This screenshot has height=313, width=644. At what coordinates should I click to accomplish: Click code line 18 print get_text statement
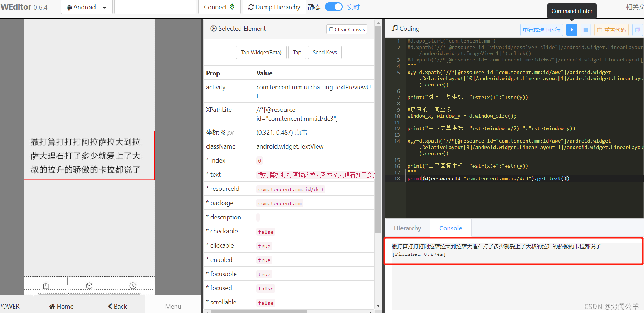coord(488,178)
